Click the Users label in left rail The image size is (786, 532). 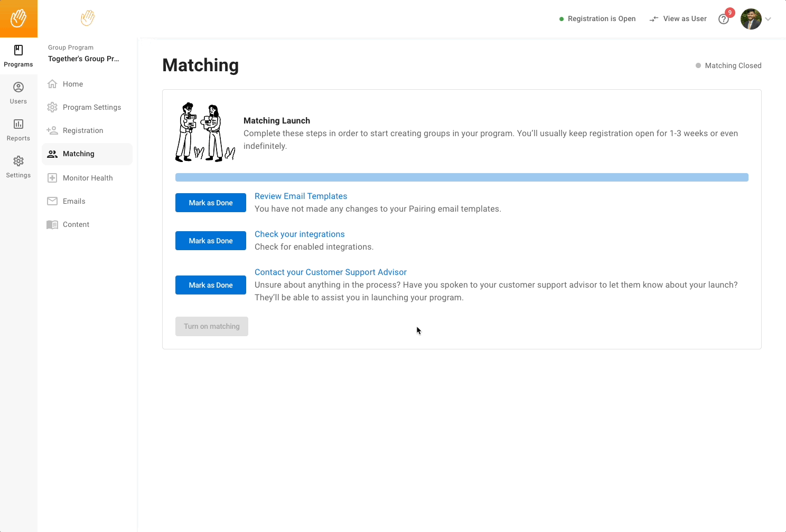coord(18,101)
